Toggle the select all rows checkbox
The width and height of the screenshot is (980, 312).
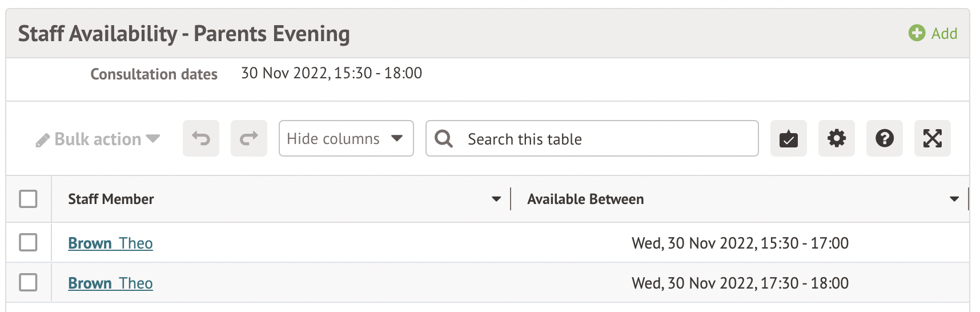28,199
